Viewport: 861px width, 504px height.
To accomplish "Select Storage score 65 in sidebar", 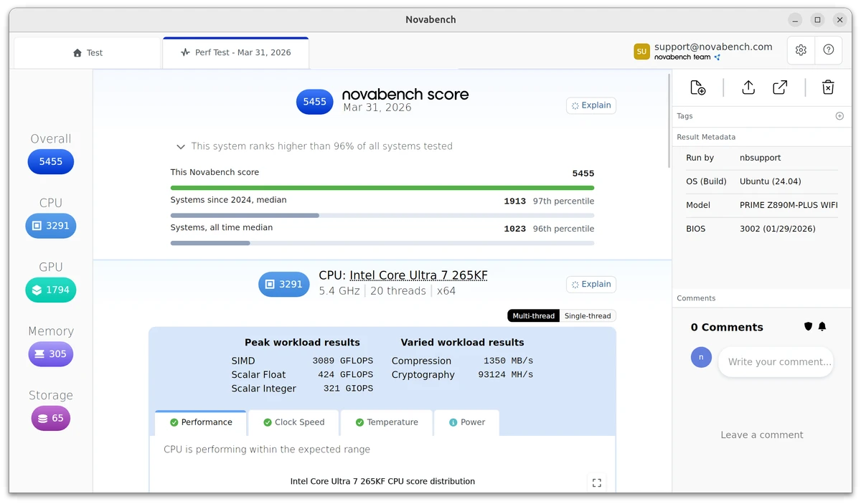I will coord(51,418).
